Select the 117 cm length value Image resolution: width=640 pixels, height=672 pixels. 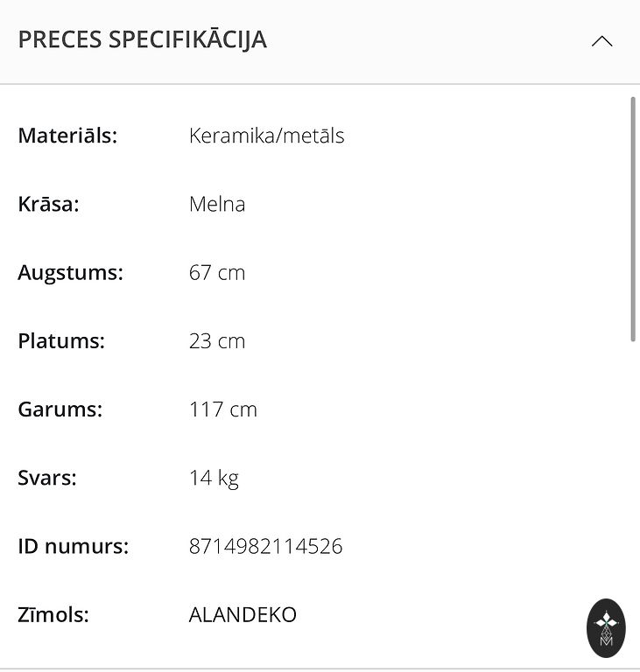(x=223, y=409)
